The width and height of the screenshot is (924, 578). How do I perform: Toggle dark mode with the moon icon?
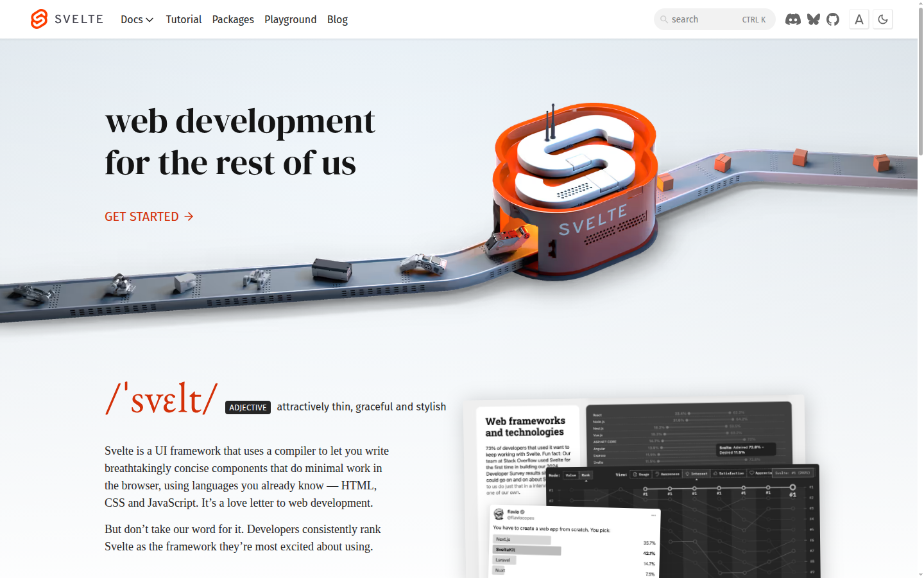coord(882,19)
